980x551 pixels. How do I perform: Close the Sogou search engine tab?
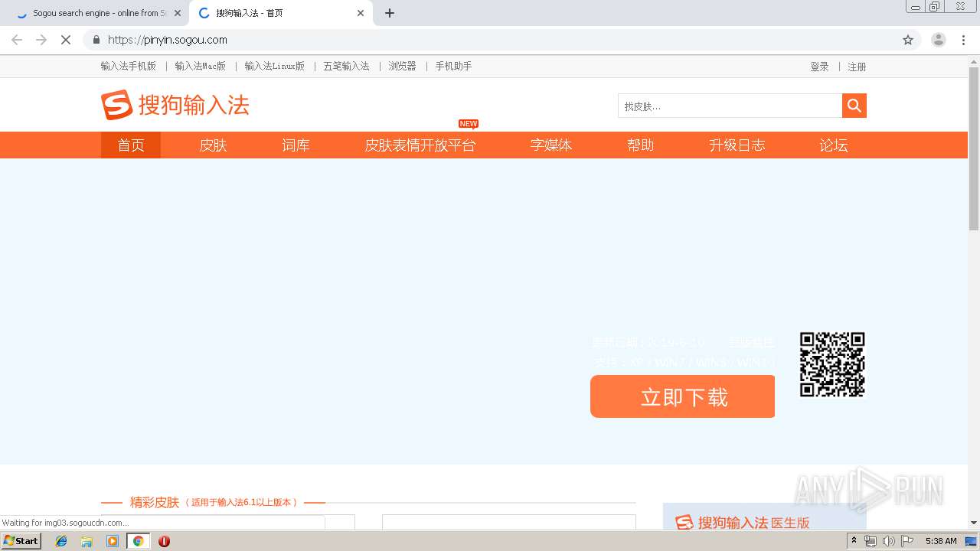[178, 13]
